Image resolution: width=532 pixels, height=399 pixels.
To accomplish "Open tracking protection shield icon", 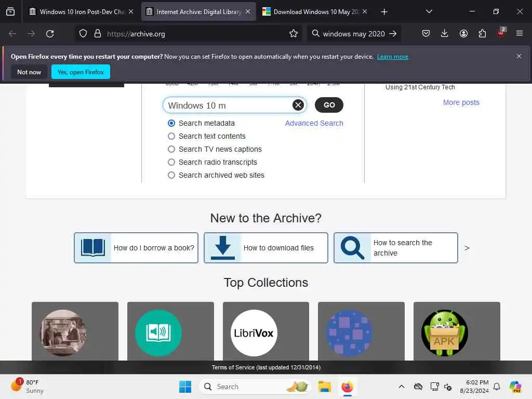I will [x=83, y=34].
